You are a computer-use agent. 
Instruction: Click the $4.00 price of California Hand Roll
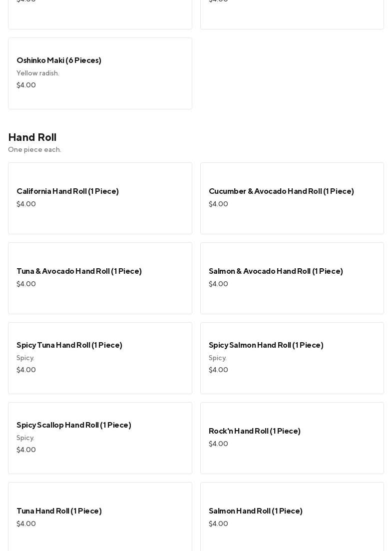point(26,204)
